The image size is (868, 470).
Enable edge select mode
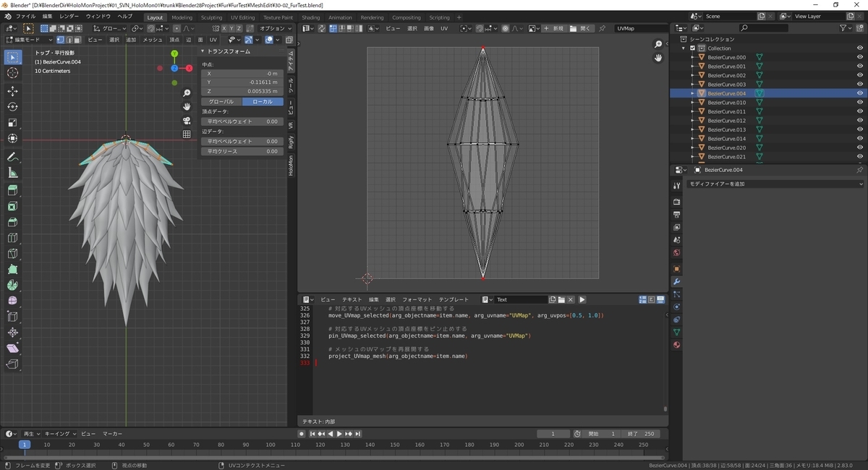point(68,40)
